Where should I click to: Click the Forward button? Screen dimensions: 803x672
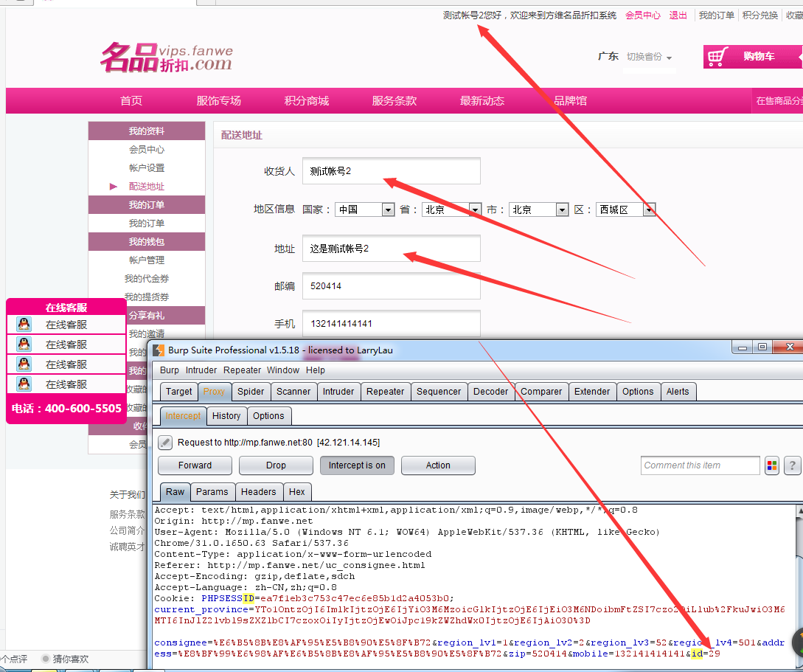point(195,465)
